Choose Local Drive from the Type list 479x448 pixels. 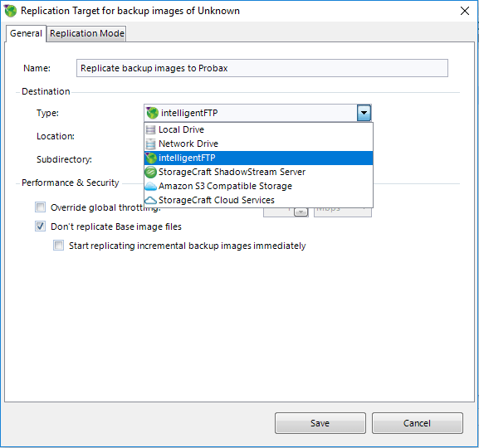[x=258, y=129]
